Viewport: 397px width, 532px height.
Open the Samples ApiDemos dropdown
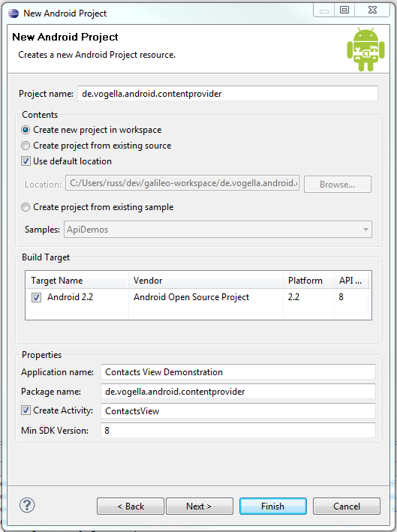coord(218,230)
